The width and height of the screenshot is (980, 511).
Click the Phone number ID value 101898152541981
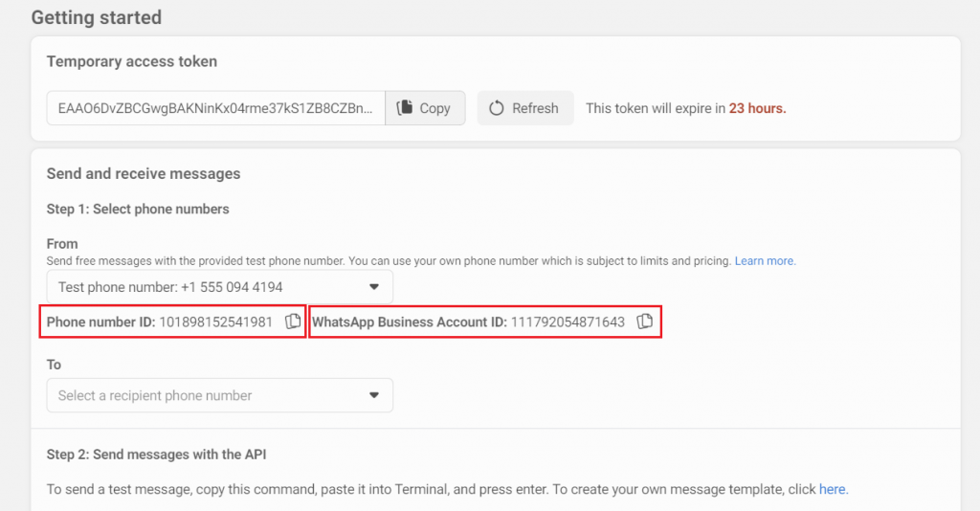pyautogui.click(x=215, y=322)
